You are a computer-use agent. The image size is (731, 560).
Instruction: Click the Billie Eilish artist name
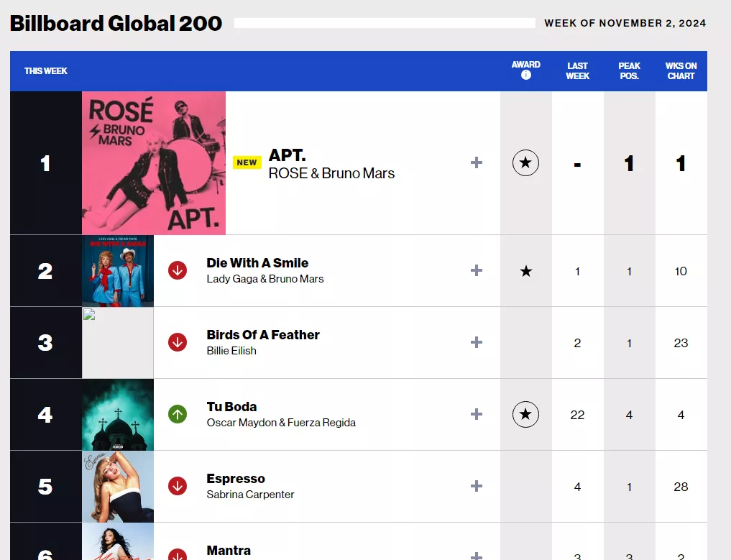click(231, 351)
